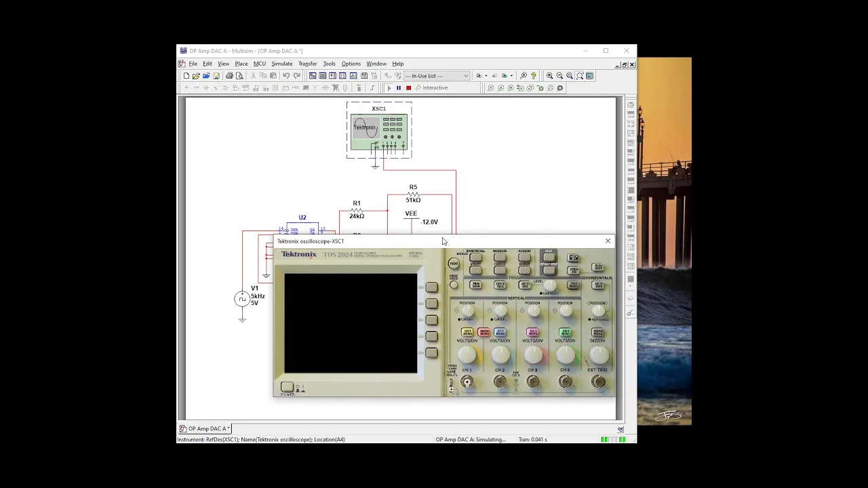Open the Simulate menu
Viewport: 868px width, 488px height.
tap(281, 64)
